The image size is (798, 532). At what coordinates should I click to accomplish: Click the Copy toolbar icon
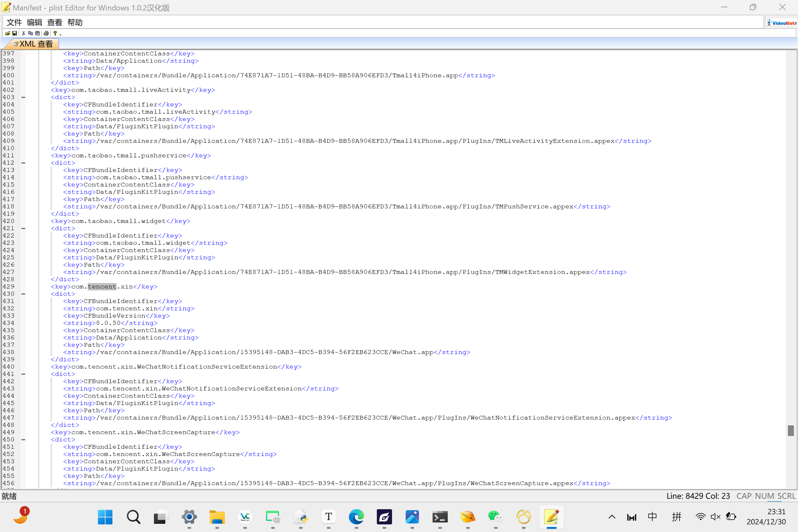tap(30, 33)
